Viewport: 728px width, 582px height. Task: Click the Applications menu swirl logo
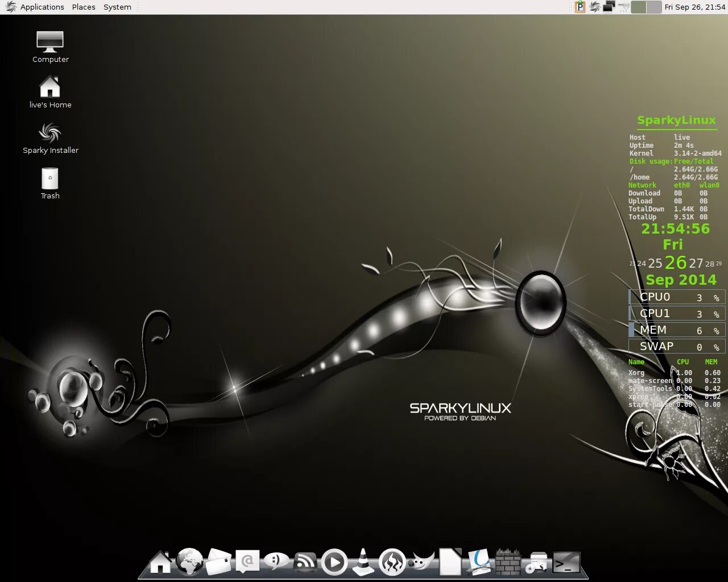[11, 7]
